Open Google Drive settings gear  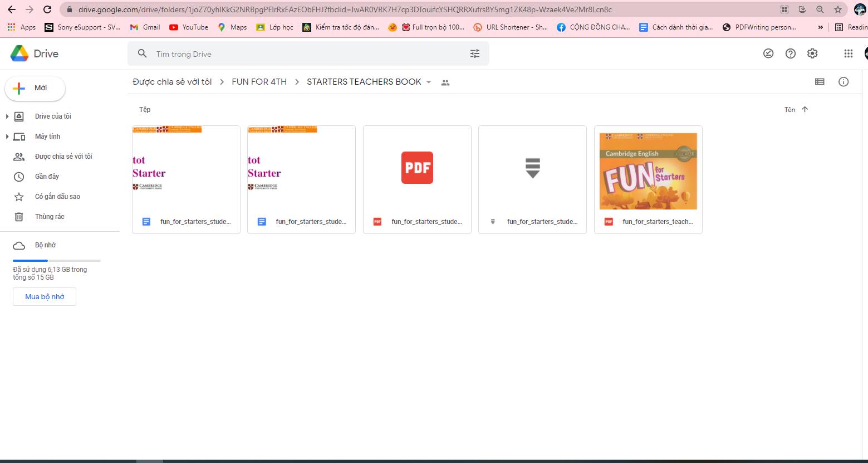coord(812,53)
